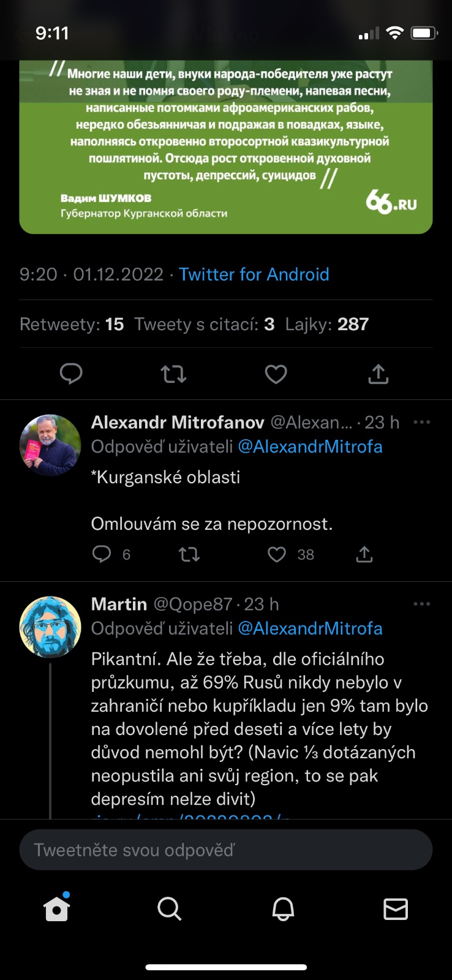Screen dimensions: 452x980
Task: Share Alexandr Mitrofanov's correction reply
Action: point(364,554)
